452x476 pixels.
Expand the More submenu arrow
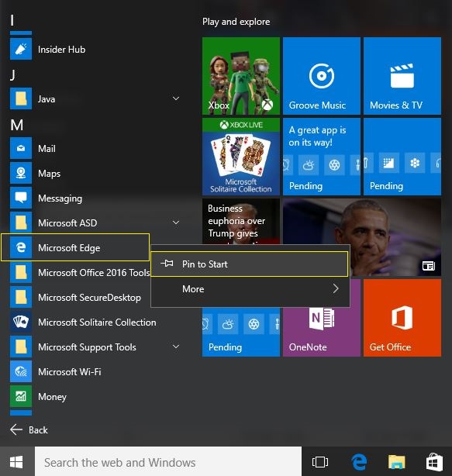pyautogui.click(x=336, y=288)
